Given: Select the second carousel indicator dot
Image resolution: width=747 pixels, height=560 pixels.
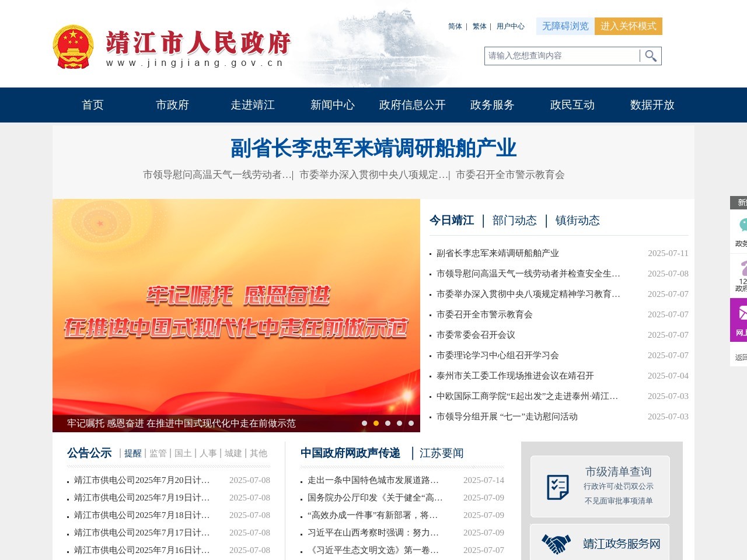Looking at the screenshot, I should 376,424.
